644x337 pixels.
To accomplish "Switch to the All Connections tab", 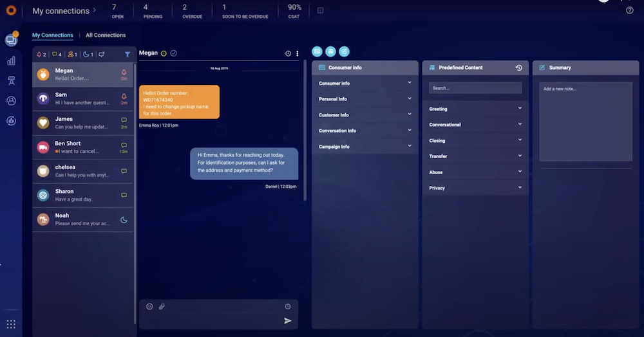I will tap(106, 35).
